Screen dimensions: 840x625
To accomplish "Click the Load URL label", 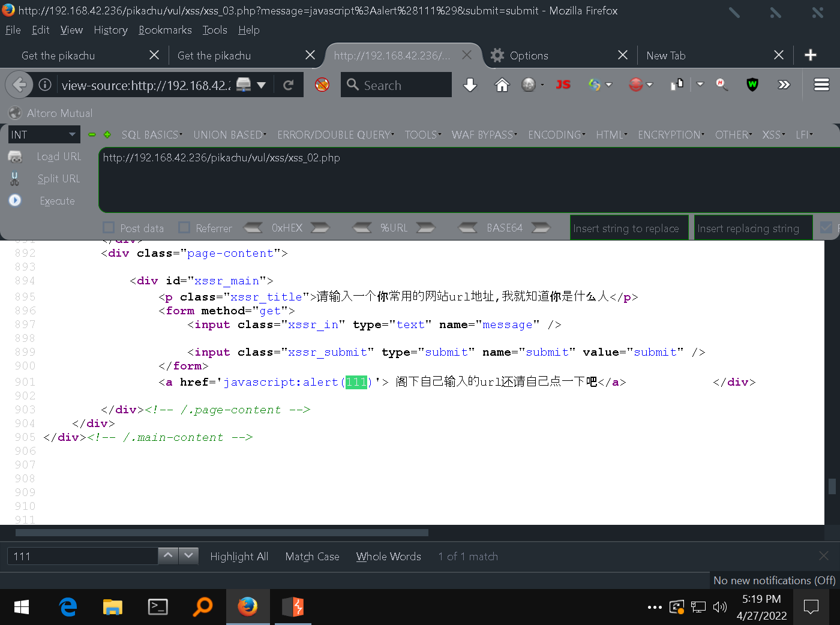I will coord(59,157).
